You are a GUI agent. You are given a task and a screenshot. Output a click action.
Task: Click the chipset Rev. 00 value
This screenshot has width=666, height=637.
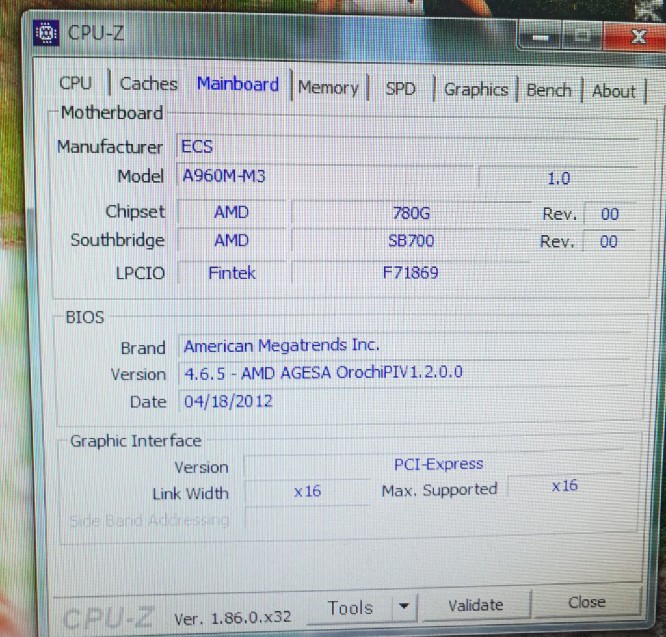point(610,214)
